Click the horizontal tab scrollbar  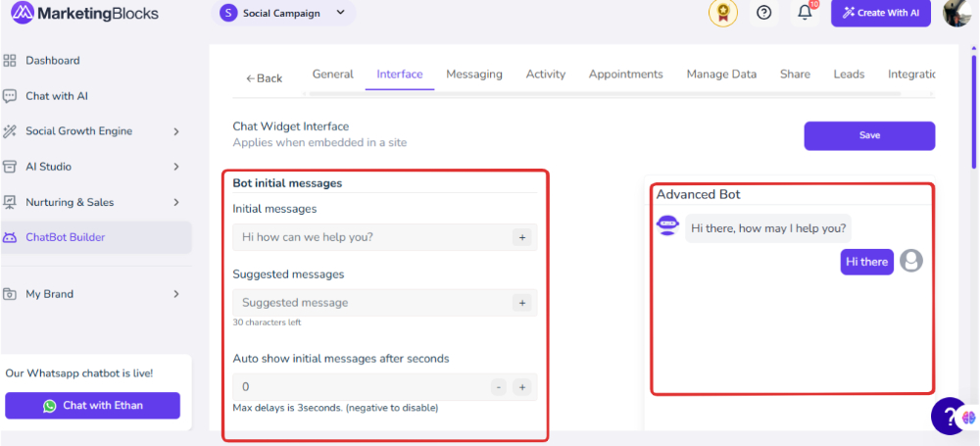coord(605,94)
